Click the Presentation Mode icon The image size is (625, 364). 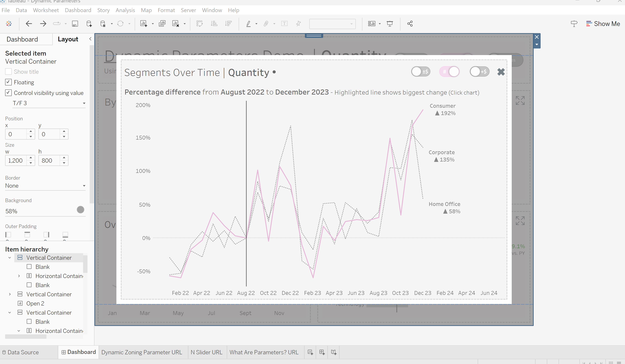click(x=390, y=24)
